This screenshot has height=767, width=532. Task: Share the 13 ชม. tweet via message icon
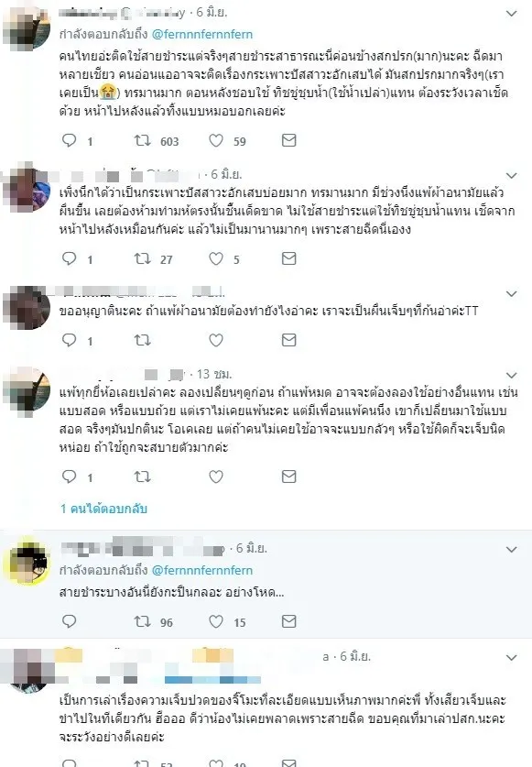[289, 477]
